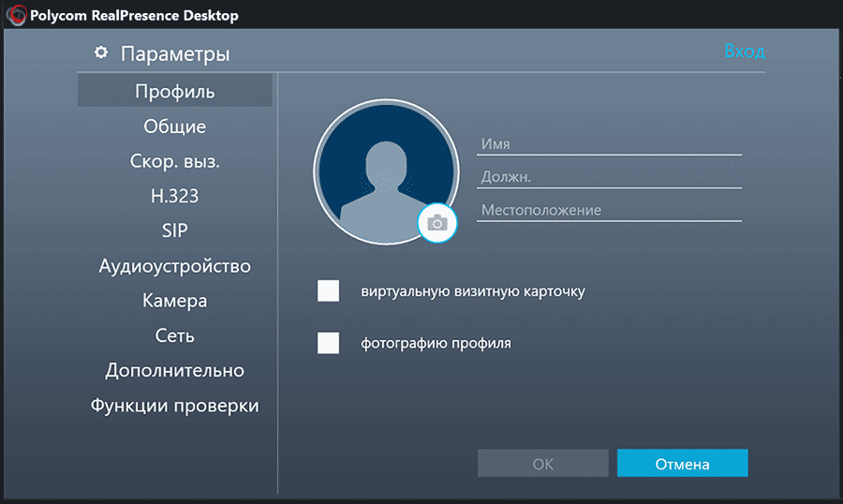843x504 pixels.
Task: Select the Камера settings section
Action: [x=175, y=301]
